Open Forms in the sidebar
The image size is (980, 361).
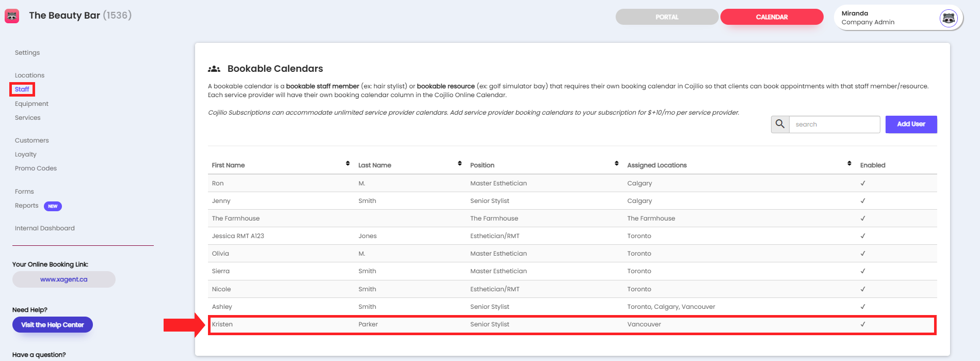pos(24,192)
